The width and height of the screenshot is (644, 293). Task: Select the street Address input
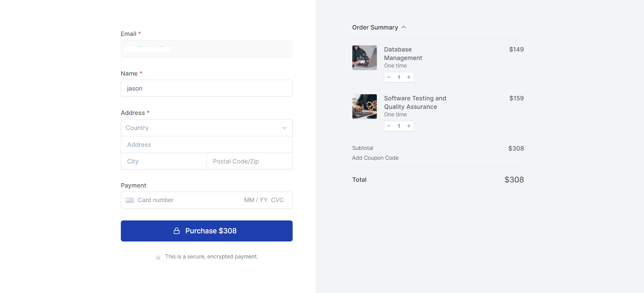click(206, 145)
